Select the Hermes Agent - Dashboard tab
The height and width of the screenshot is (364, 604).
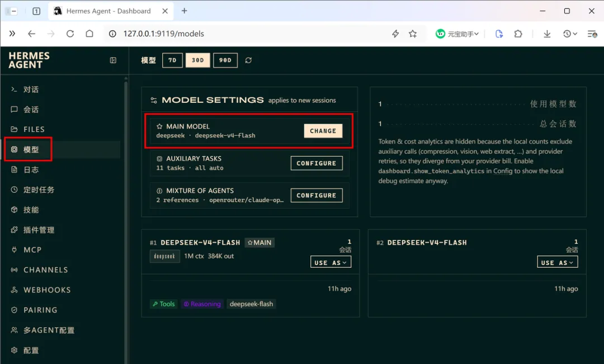tap(111, 11)
